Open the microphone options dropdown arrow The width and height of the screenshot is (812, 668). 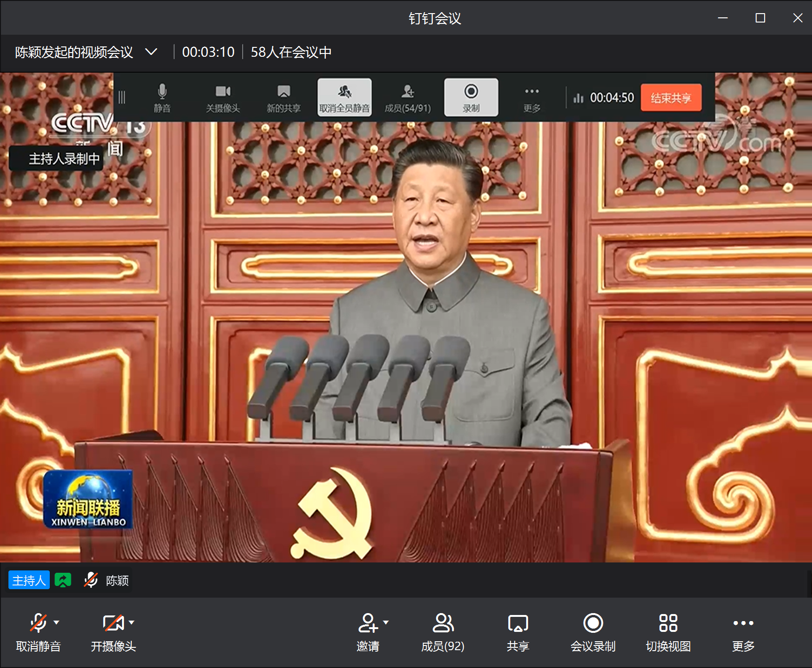tap(57, 622)
